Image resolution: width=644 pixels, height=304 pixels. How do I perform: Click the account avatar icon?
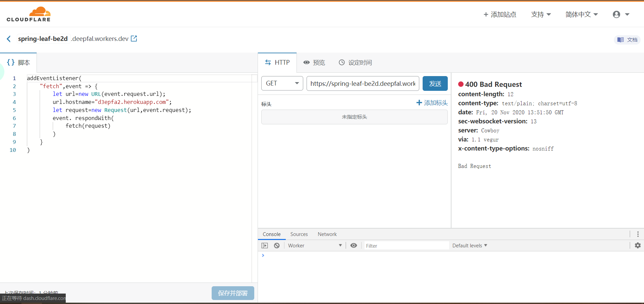click(x=616, y=14)
